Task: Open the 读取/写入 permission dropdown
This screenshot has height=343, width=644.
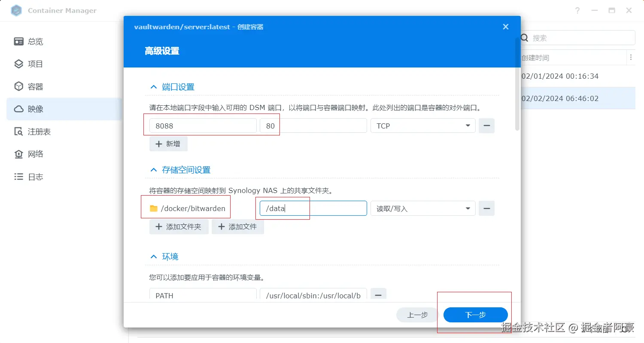Action: [x=423, y=208]
